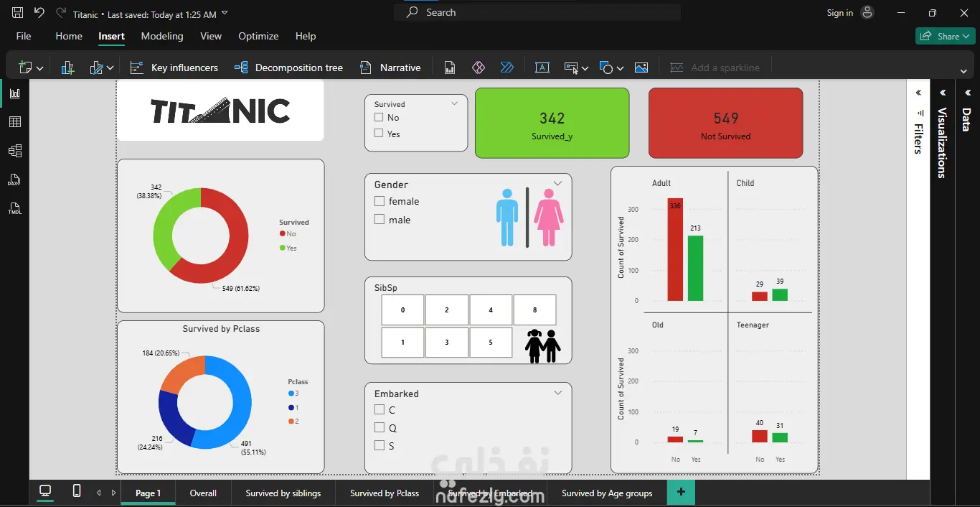
Task: Click the Image icon in ribbon
Action: [641, 68]
